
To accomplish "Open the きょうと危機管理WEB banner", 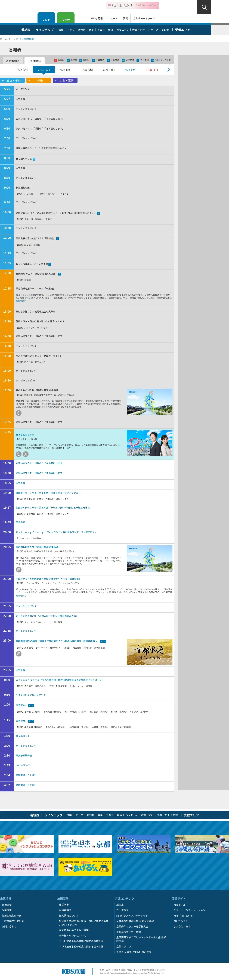I will coord(27,867).
